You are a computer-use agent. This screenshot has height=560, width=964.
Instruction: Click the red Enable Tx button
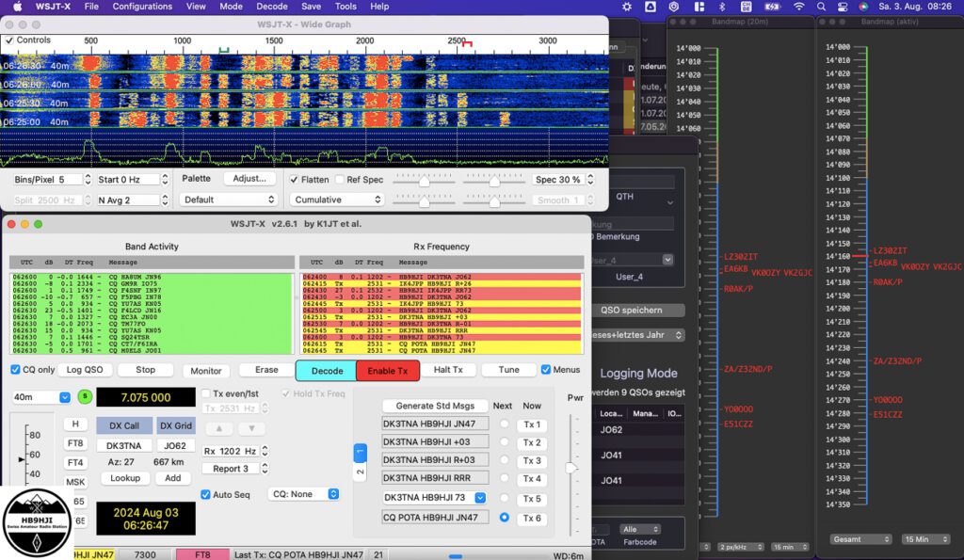click(387, 371)
